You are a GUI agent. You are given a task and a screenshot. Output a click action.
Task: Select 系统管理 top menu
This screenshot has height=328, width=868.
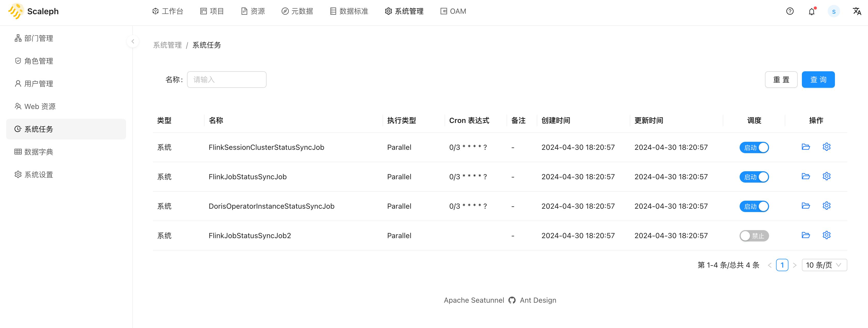(404, 11)
